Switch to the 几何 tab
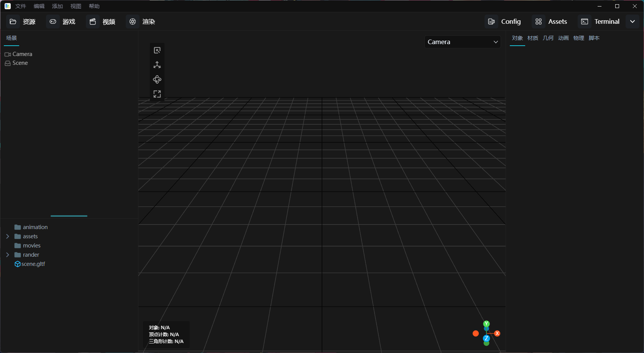This screenshot has width=644, height=353. click(548, 38)
